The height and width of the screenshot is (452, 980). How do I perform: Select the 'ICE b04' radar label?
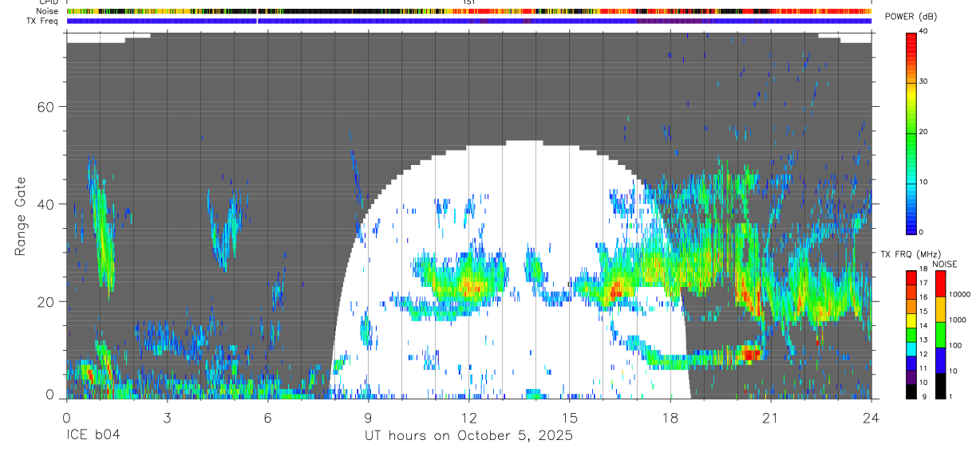click(93, 436)
